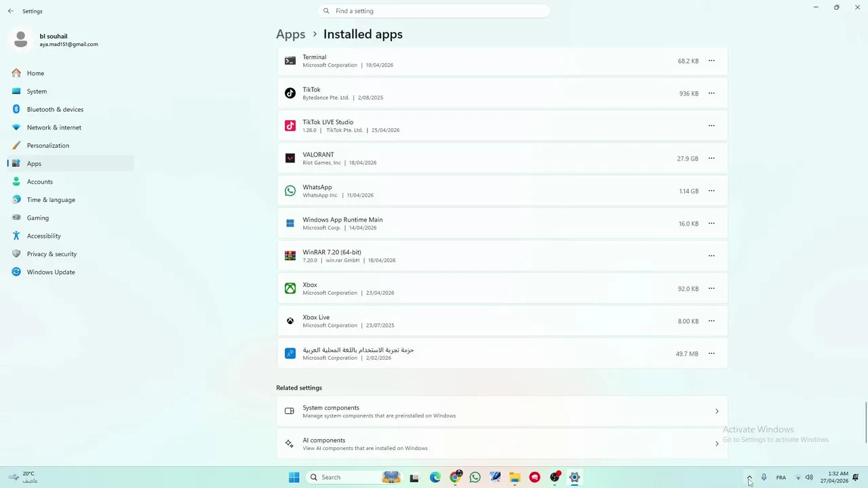Click the TikTok LIVE Studio app icon
Image resolution: width=868 pixels, height=488 pixels.
tap(290, 126)
